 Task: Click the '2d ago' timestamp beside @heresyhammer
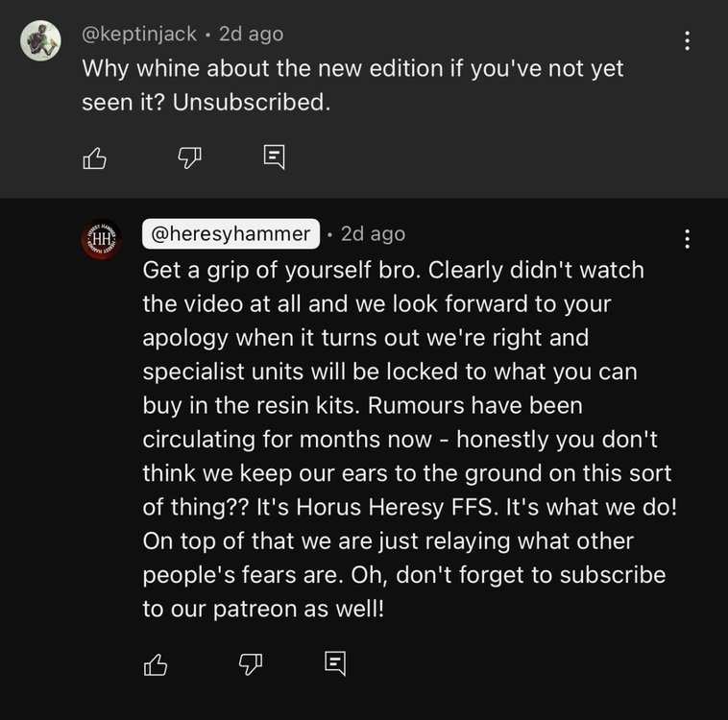click(x=374, y=234)
